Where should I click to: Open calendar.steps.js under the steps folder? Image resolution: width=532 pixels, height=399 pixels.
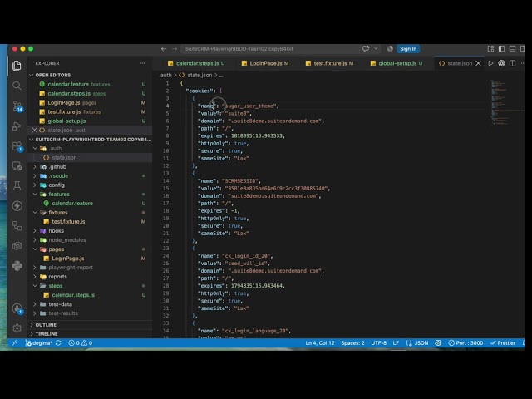pyautogui.click(x=91, y=295)
